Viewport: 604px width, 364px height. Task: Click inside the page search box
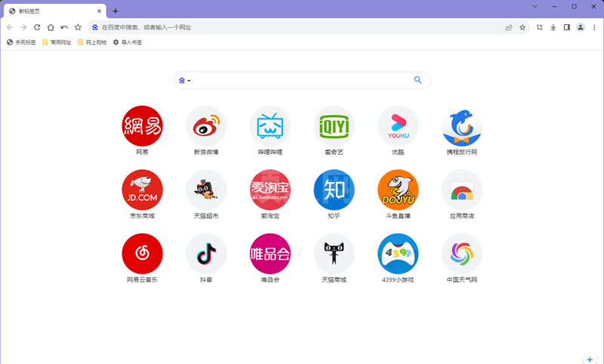[x=302, y=81]
